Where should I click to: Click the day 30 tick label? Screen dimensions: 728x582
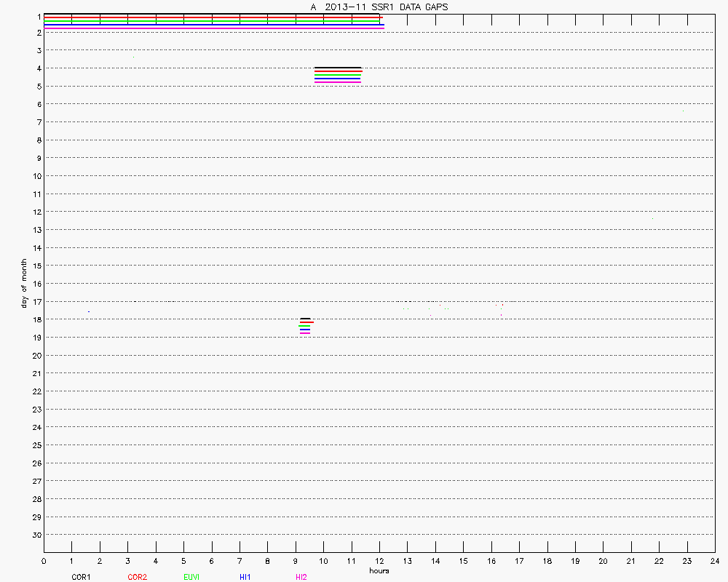[36, 535]
